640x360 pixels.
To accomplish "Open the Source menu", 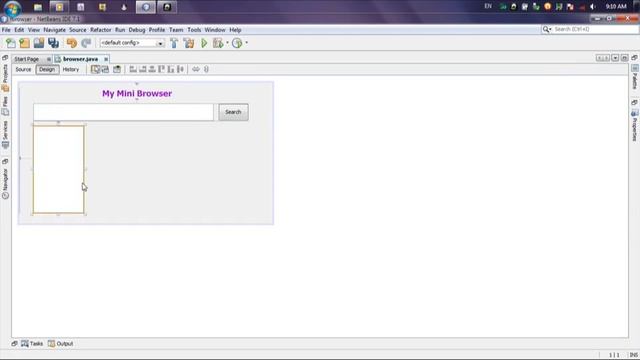I will [x=78, y=30].
